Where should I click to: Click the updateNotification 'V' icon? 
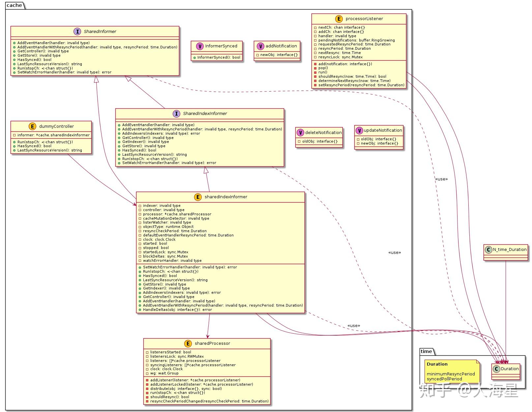pos(359,130)
